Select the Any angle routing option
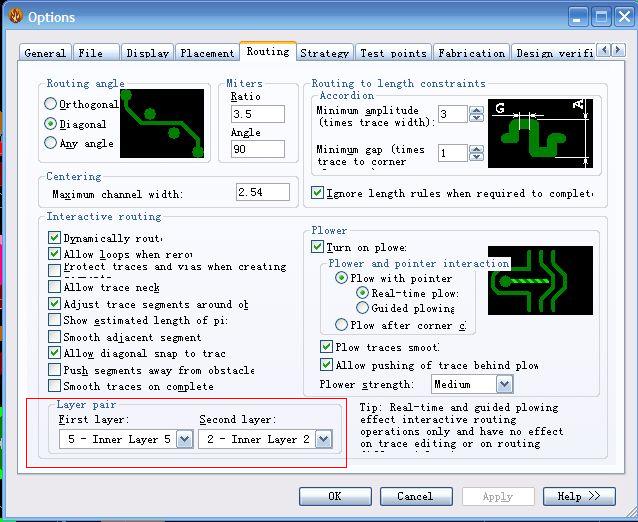This screenshot has width=638, height=522. (50, 143)
